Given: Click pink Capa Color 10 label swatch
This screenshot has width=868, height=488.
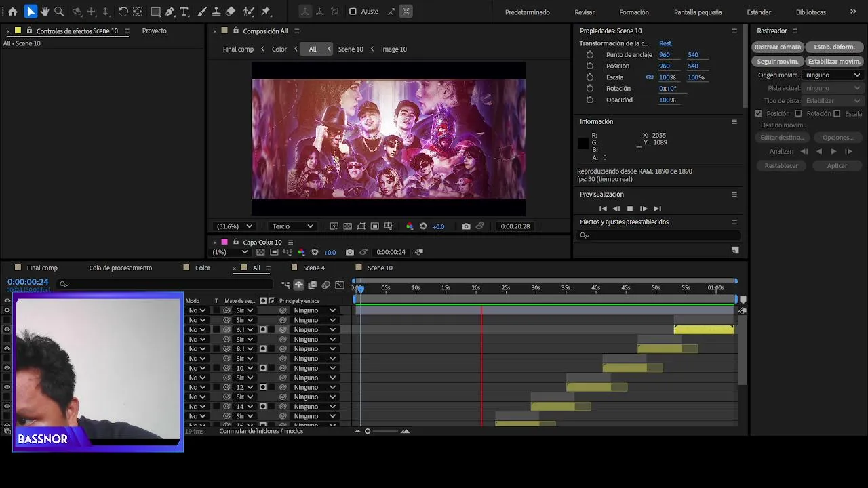Looking at the screenshot, I should (x=224, y=242).
